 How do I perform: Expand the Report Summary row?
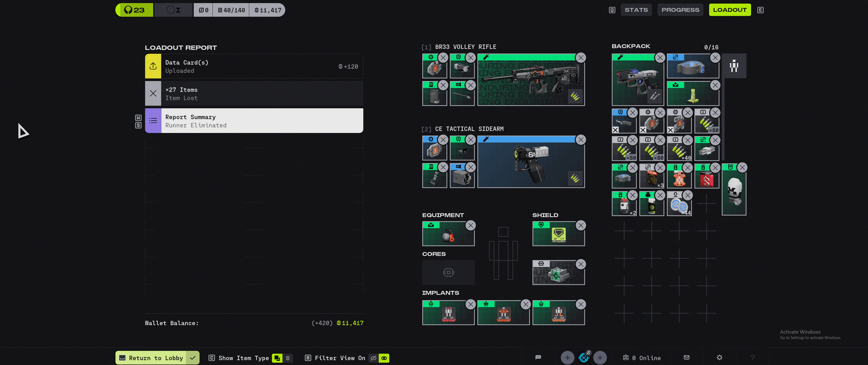coord(254,121)
